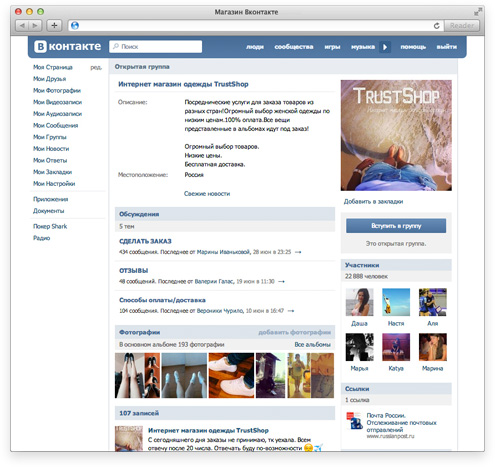Open the СДЕЛАТЬ ЗАКАЗ discussion topic
The image size is (495, 467).
145,241
